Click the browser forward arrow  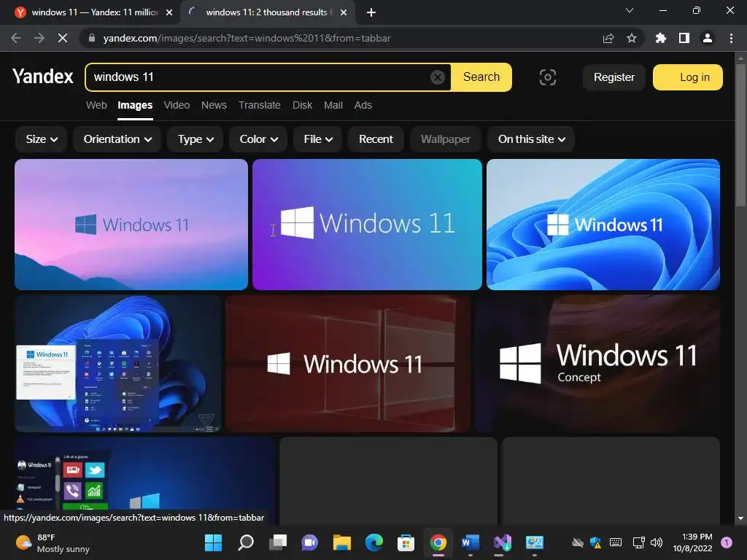click(x=39, y=38)
